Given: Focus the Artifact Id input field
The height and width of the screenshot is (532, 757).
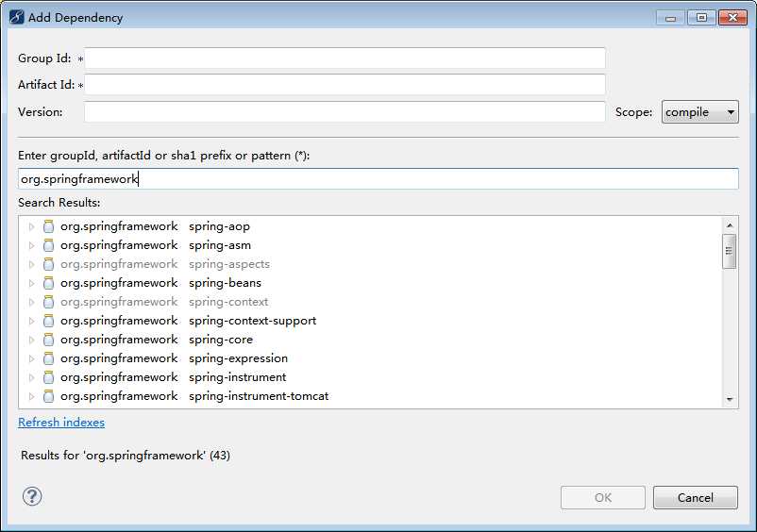Looking at the screenshot, I should point(345,85).
